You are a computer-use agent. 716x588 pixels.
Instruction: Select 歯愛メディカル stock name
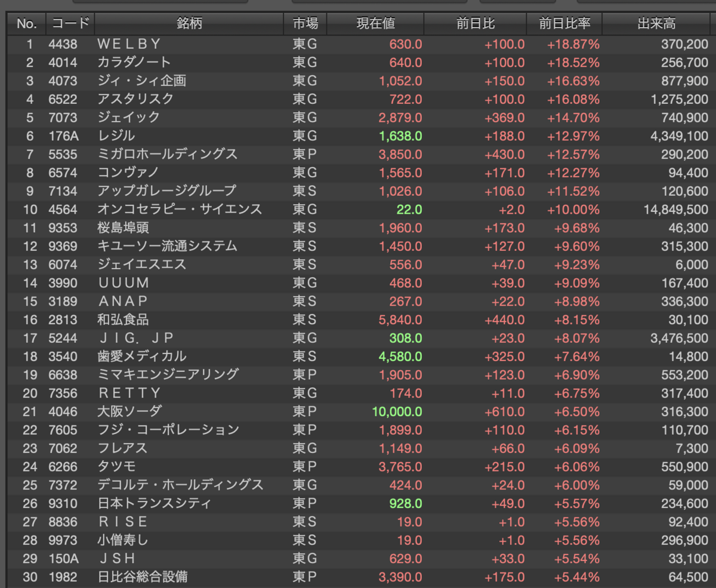(x=141, y=356)
